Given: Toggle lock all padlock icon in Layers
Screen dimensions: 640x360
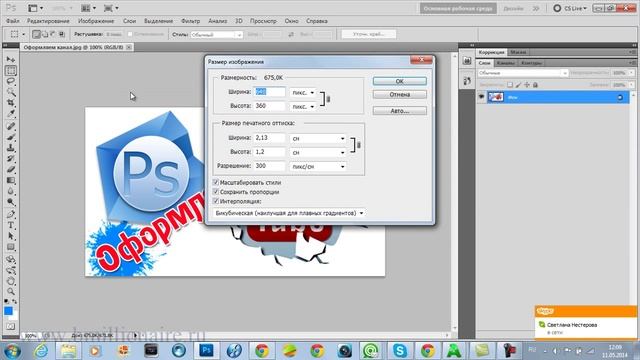Looking at the screenshot, I should pos(535,85).
